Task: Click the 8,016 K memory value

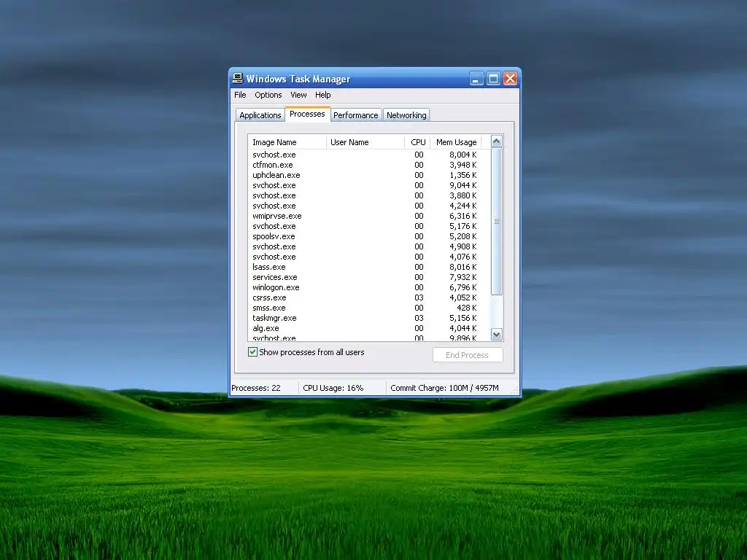Action: pos(462,267)
